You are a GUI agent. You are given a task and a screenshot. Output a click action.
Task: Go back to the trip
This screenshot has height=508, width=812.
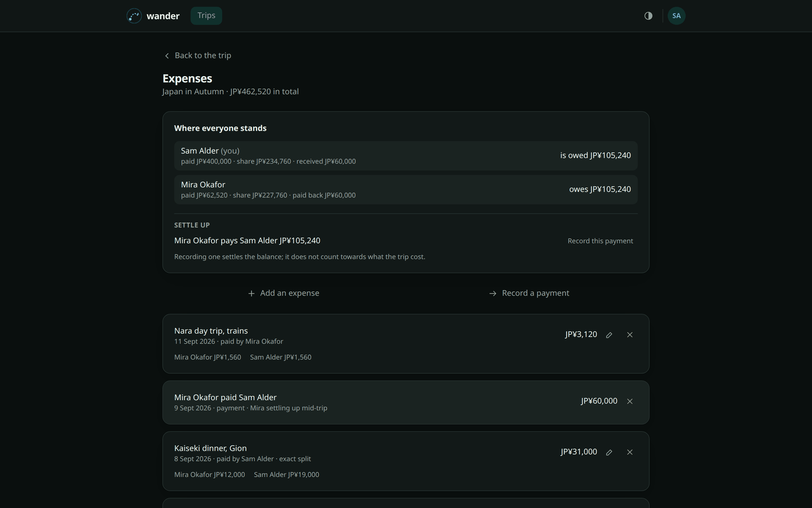pyautogui.click(x=197, y=55)
